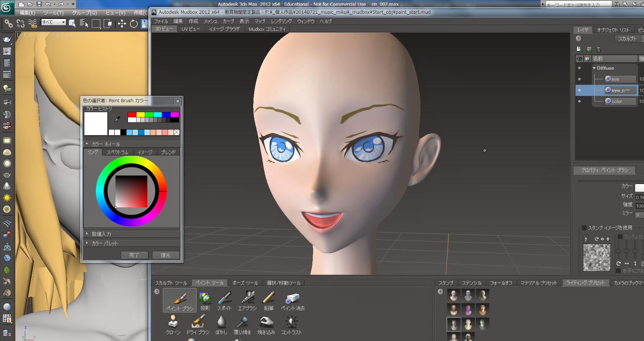Open the Material Presets (マテリアル プリセット) tab
The image size is (644, 341).
(x=539, y=283)
